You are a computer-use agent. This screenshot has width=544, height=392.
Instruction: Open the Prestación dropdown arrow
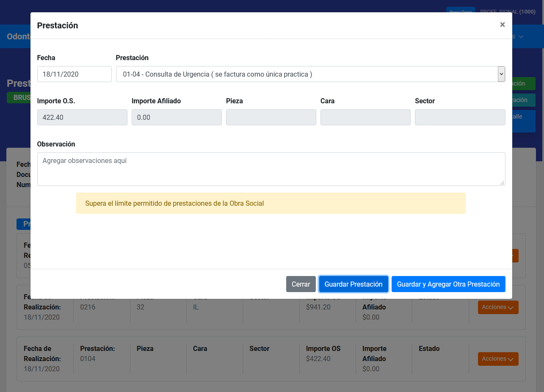pos(501,74)
